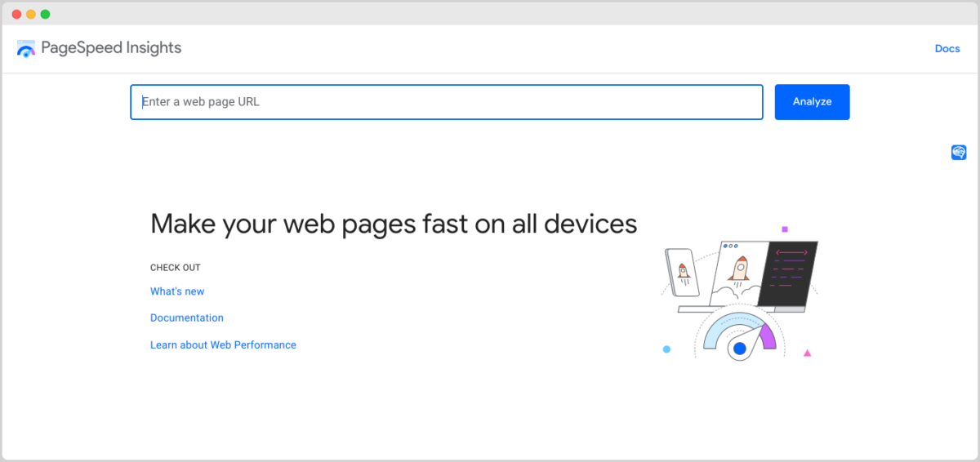
Task: Focus the web page URL field
Action: [x=447, y=102]
